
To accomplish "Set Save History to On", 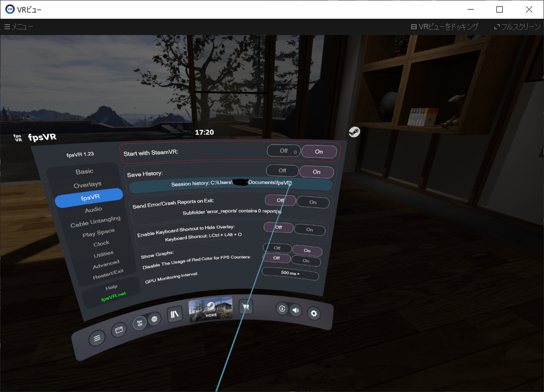I will pyautogui.click(x=316, y=172).
